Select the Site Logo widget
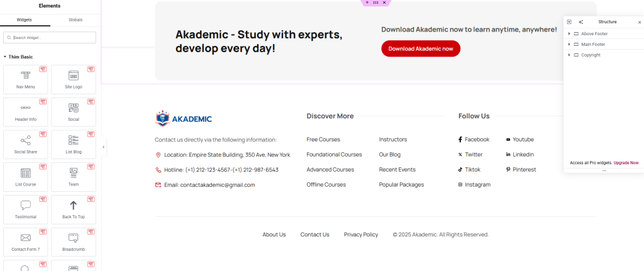The height and width of the screenshot is (271, 644). tap(74, 79)
